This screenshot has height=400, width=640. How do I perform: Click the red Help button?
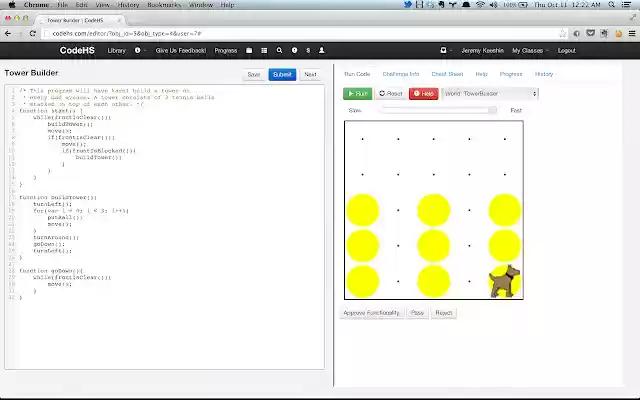[x=424, y=93]
